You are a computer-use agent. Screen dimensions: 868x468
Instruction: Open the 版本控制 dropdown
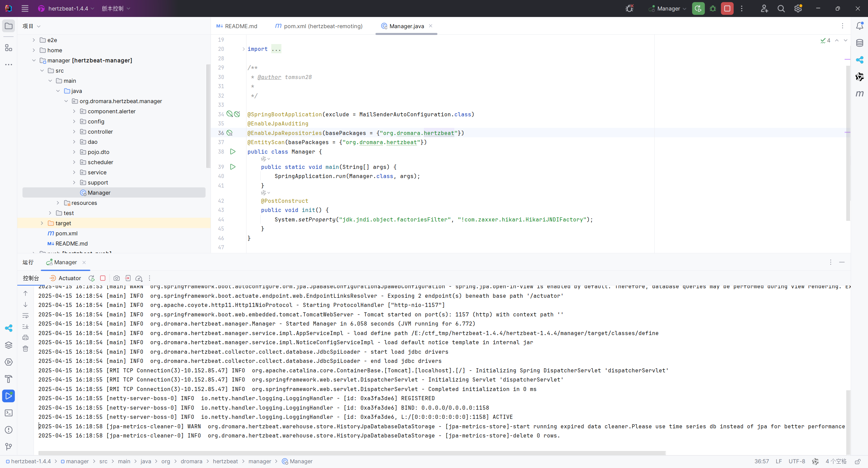[116, 8]
